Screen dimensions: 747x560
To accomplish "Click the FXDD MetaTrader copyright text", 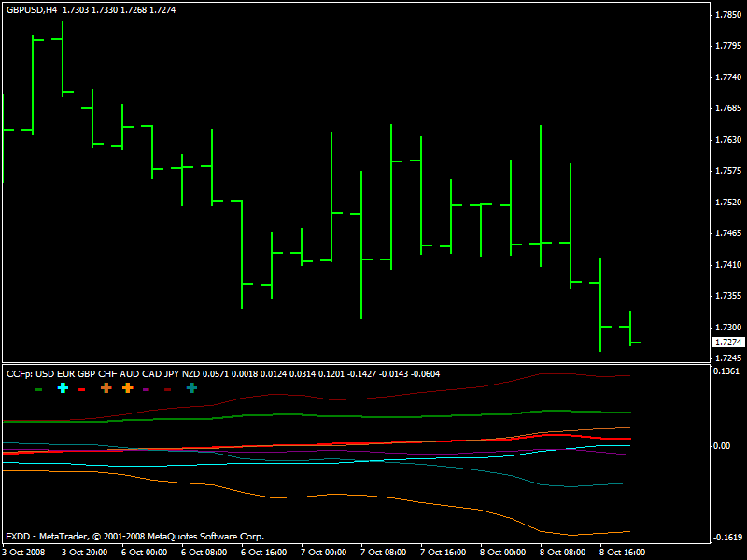I will click(x=135, y=537).
